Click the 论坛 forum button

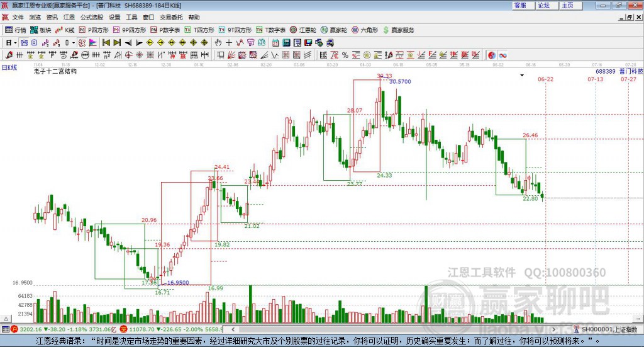coord(547,5)
